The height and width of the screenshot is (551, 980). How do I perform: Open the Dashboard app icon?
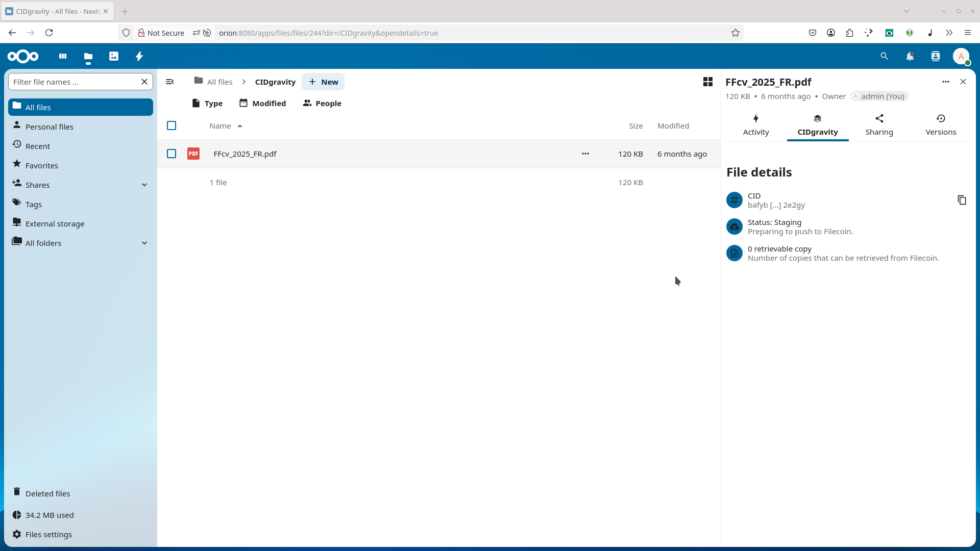pos(63,56)
